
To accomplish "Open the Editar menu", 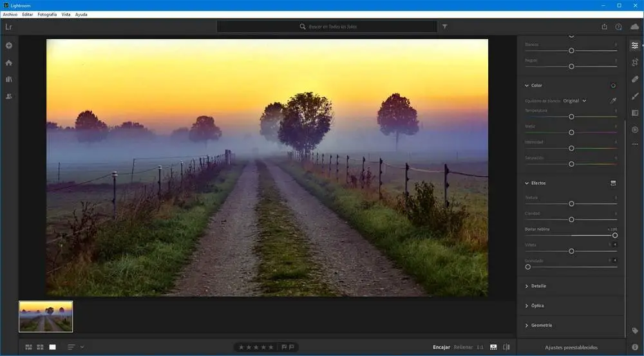I will click(x=28, y=14).
